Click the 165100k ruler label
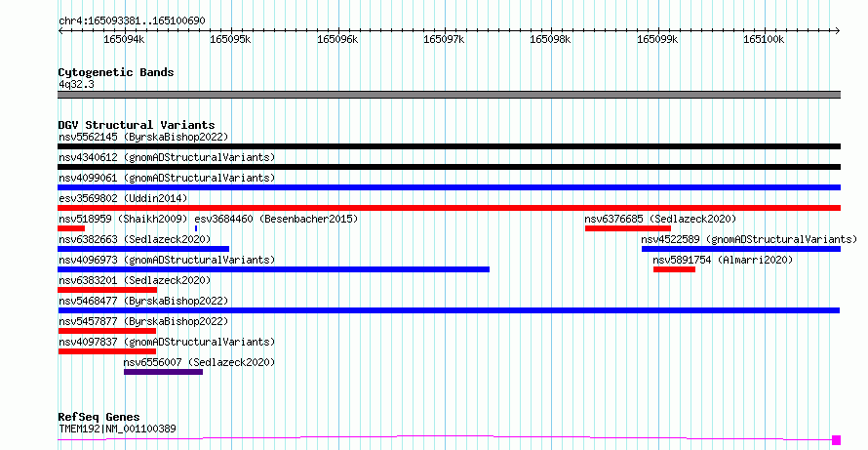868x450 pixels. (x=764, y=39)
